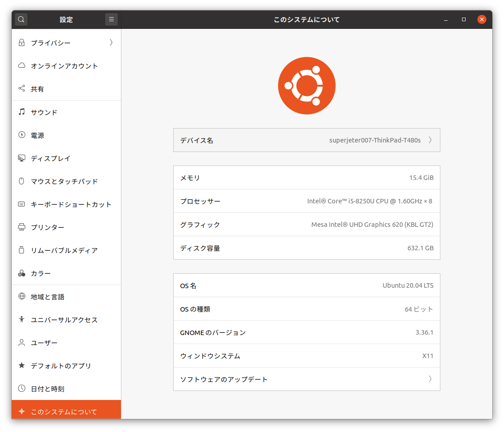Click the USB icon for リムーバブルメディア
504x432 pixels.
(x=22, y=250)
